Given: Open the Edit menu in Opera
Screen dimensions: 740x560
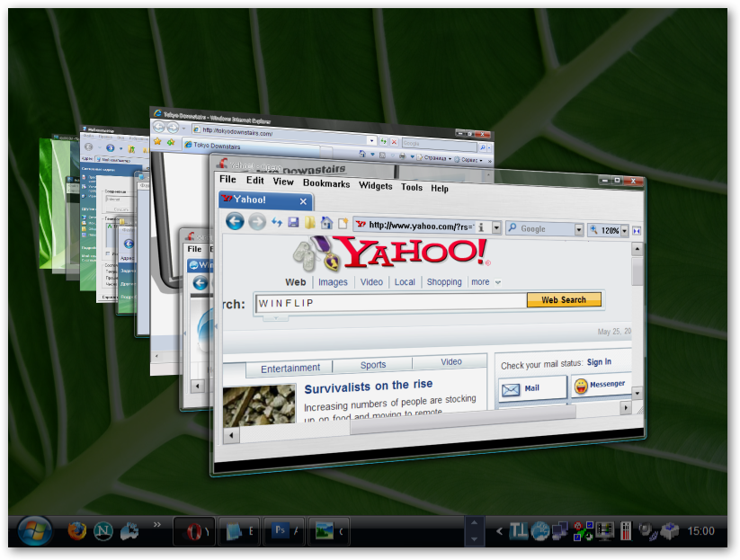Looking at the screenshot, I should click(x=254, y=180).
